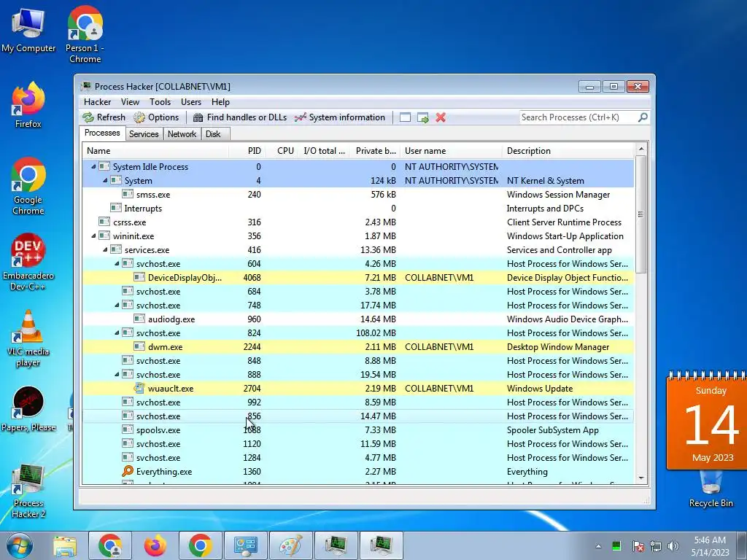Open Firefox from the taskbar
Viewport: 747px width, 560px height.
[155, 545]
